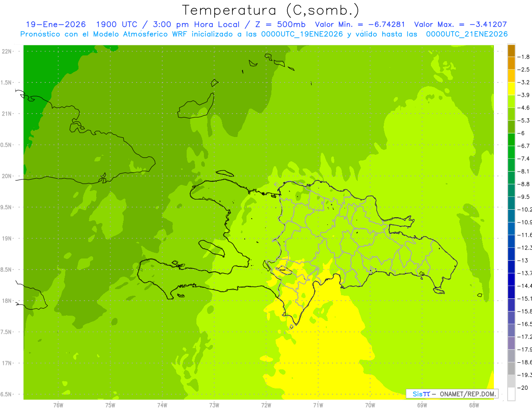Image resolution: width=532 pixels, height=411 pixels.
Task: Click the '-3.9' colorbar value
Action: 524,95
